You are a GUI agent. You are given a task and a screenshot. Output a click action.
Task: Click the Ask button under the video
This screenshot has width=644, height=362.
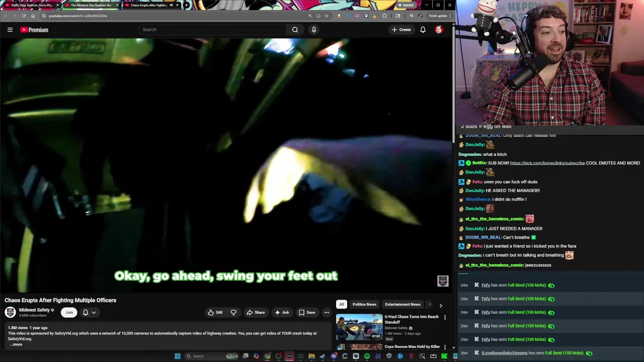pyautogui.click(x=282, y=312)
